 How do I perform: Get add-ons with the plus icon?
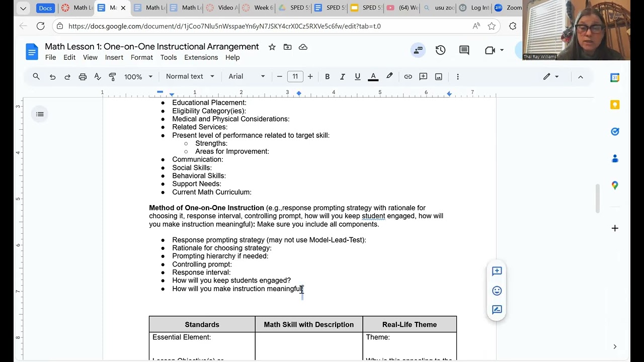point(615,228)
